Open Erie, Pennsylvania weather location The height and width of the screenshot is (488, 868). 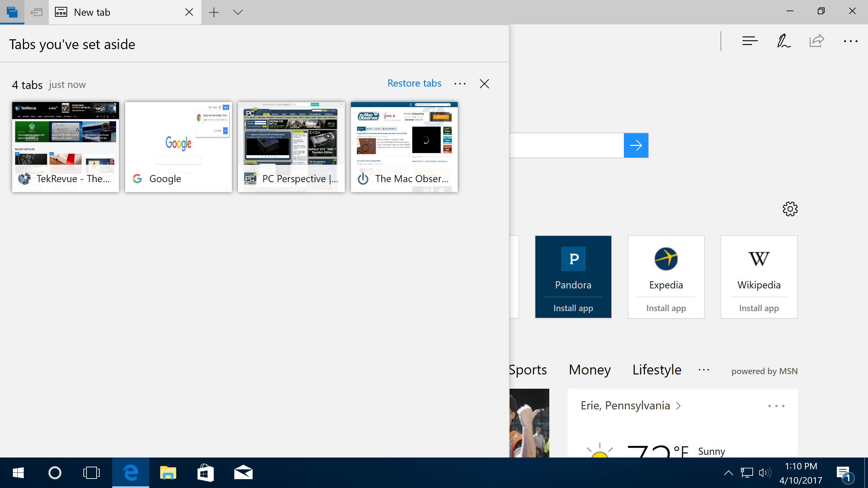626,406
